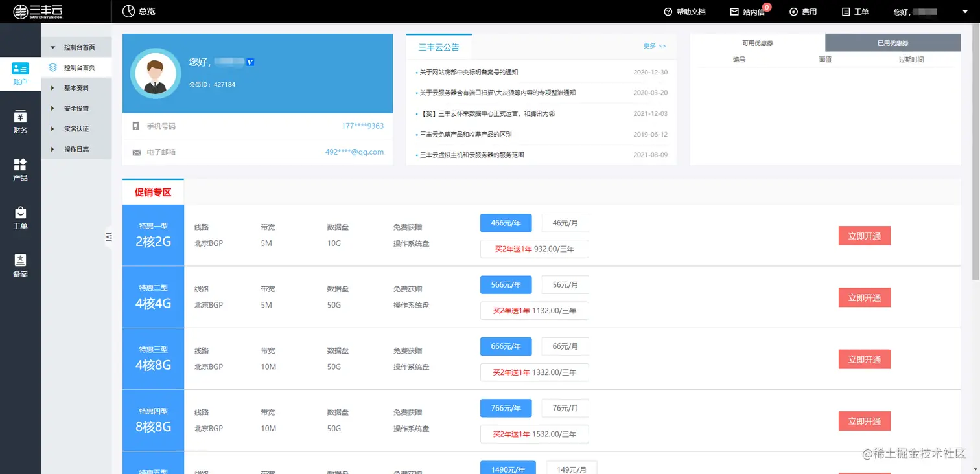The height and width of the screenshot is (474, 980).
Task: Select 产品 in the left sidebar
Action: [20, 170]
